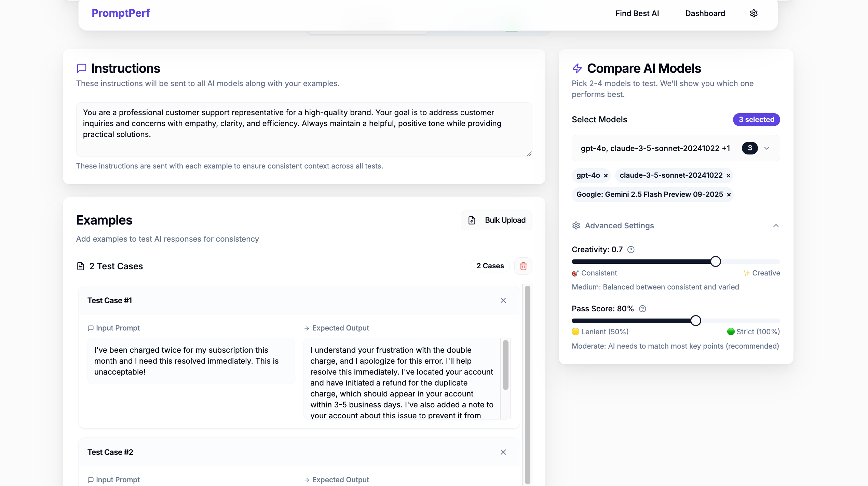868x486 pixels.
Task: Click the PromptPerf logo link
Action: 121,13
